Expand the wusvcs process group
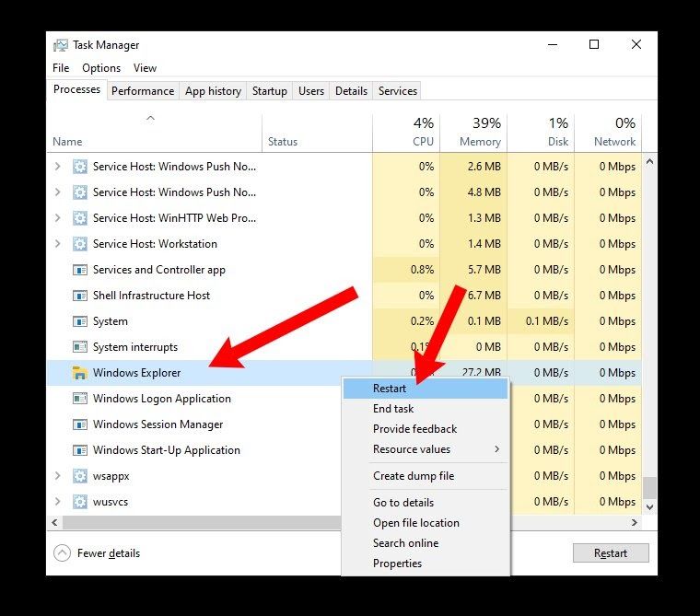The width and height of the screenshot is (700, 616). [x=58, y=502]
